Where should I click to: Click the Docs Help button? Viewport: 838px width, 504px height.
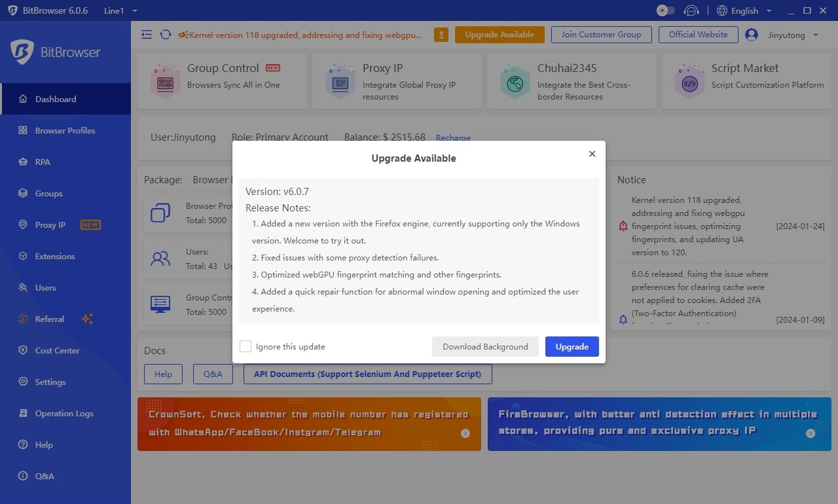tap(163, 374)
